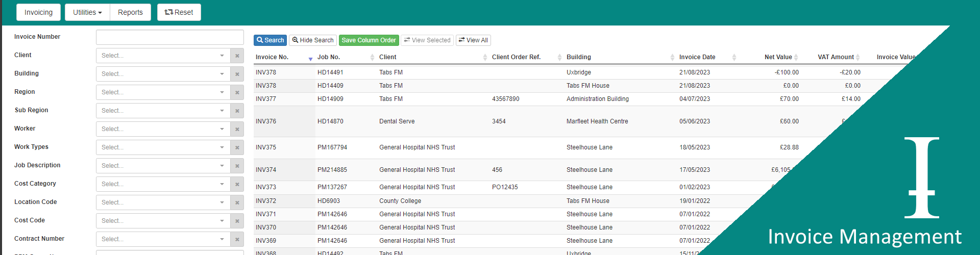Click Hide Search button
The image size is (980, 255).
coord(313,40)
